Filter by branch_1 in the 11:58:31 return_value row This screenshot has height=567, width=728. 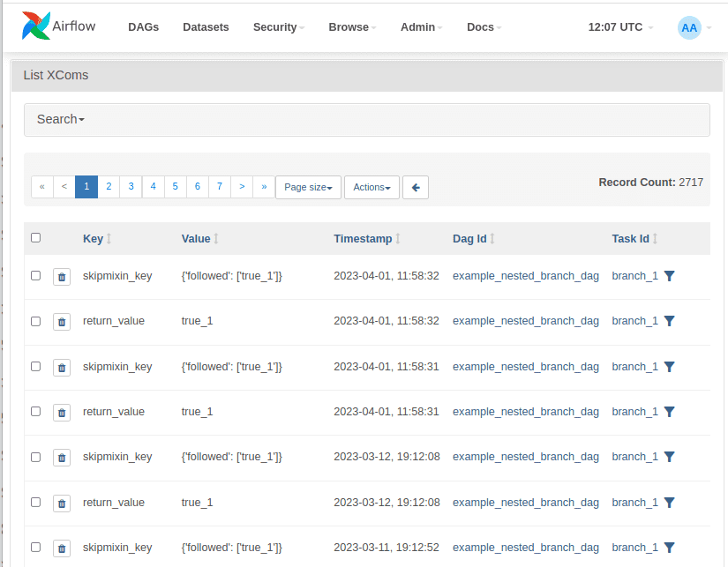669,412
